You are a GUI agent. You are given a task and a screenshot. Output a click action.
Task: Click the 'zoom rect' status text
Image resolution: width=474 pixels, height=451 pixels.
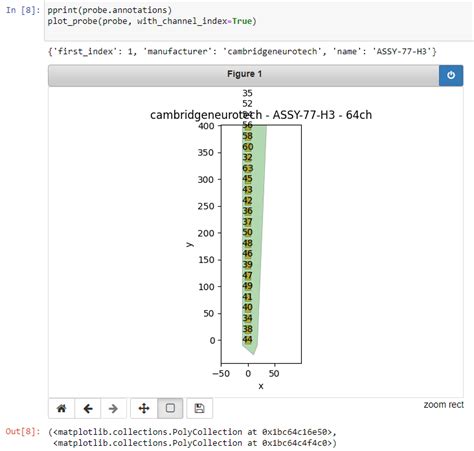click(443, 405)
